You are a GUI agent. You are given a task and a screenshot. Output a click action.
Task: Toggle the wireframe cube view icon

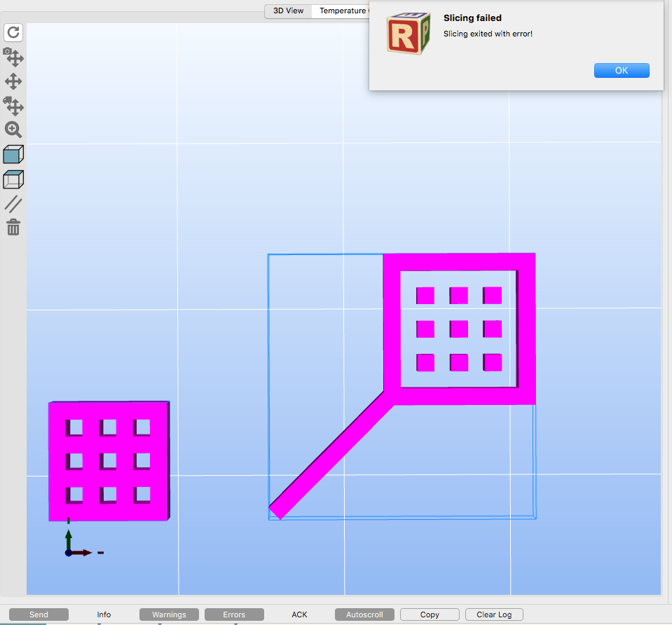13,179
